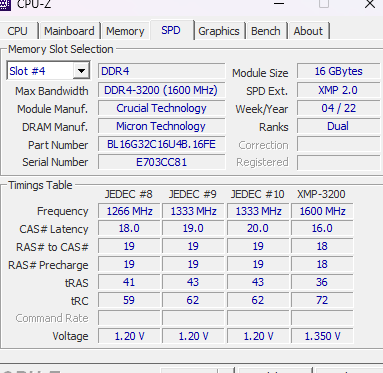Click the XMP-3200 column header
Viewport: 383px width, 373px height.
(x=321, y=194)
